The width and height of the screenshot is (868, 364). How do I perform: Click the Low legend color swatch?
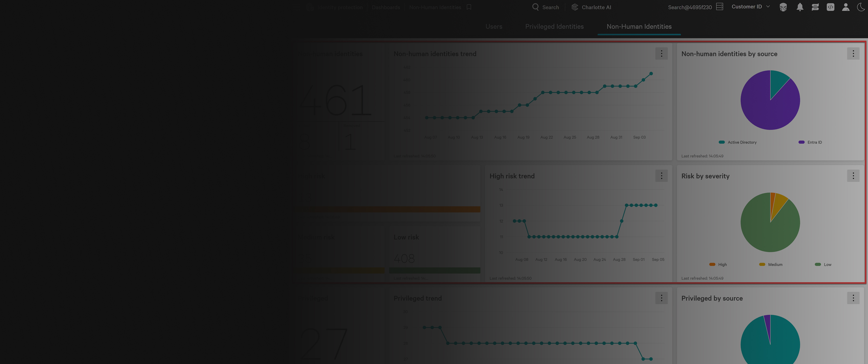pos(818,265)
